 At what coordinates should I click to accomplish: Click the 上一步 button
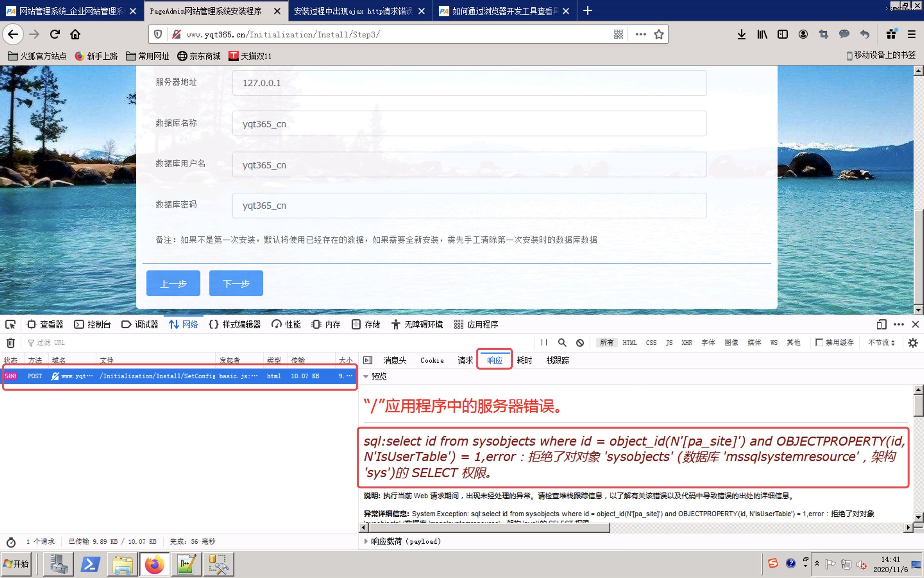pos(173,283)
